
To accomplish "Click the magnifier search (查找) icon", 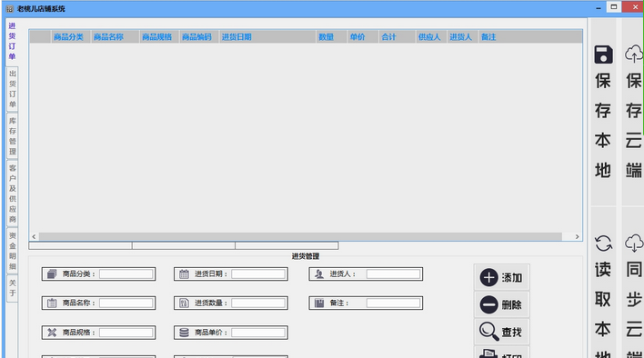I will click(x=488, y=332).
